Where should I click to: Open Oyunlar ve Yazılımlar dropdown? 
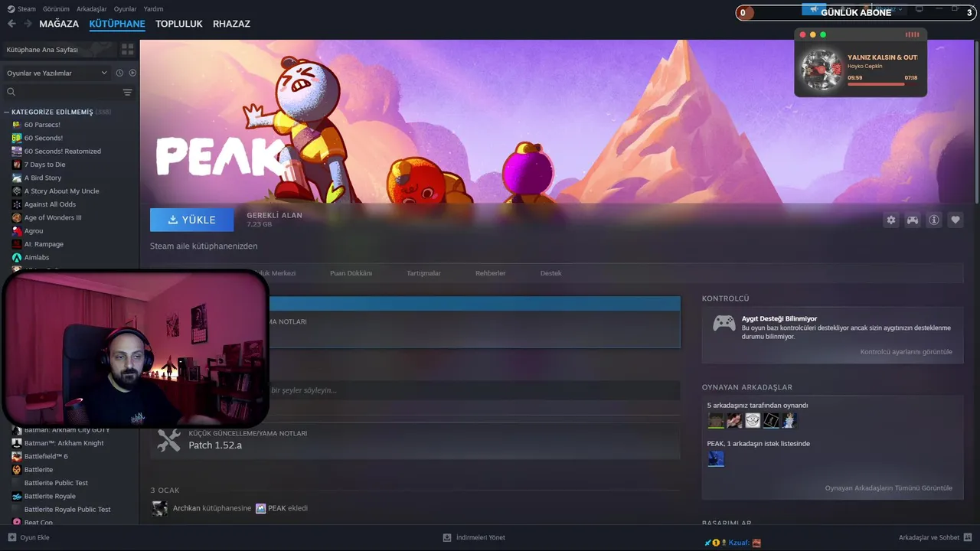pos(57,73)
